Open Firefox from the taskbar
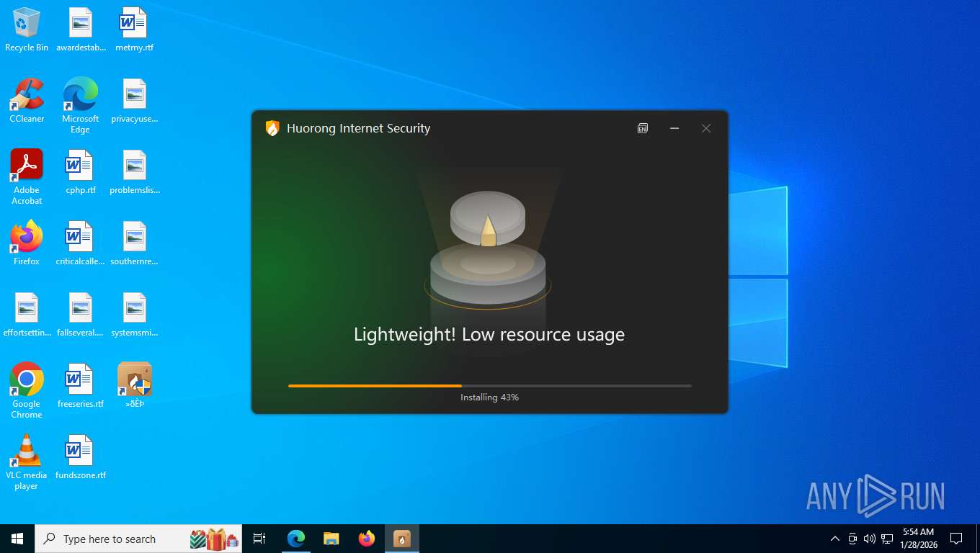This screenshot has height=553, width=980. (367, 539)
